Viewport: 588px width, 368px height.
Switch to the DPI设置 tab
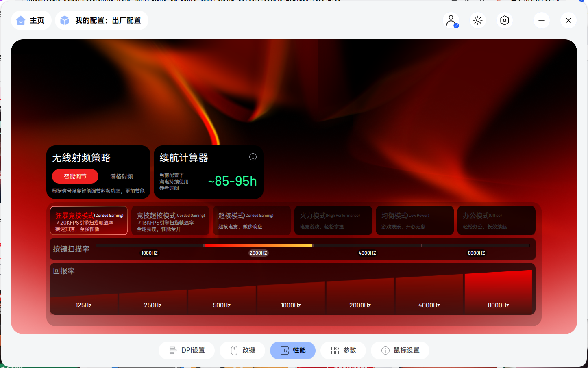point(187,351)
